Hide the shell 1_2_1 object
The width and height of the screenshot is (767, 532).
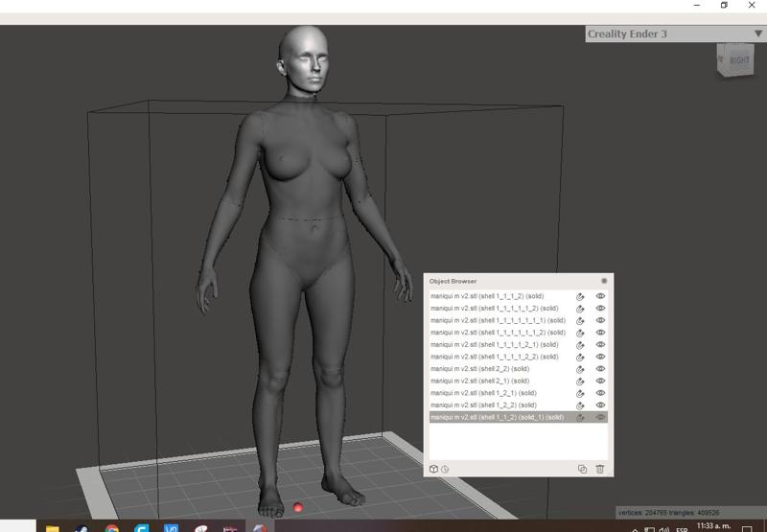tap(600, 393)
